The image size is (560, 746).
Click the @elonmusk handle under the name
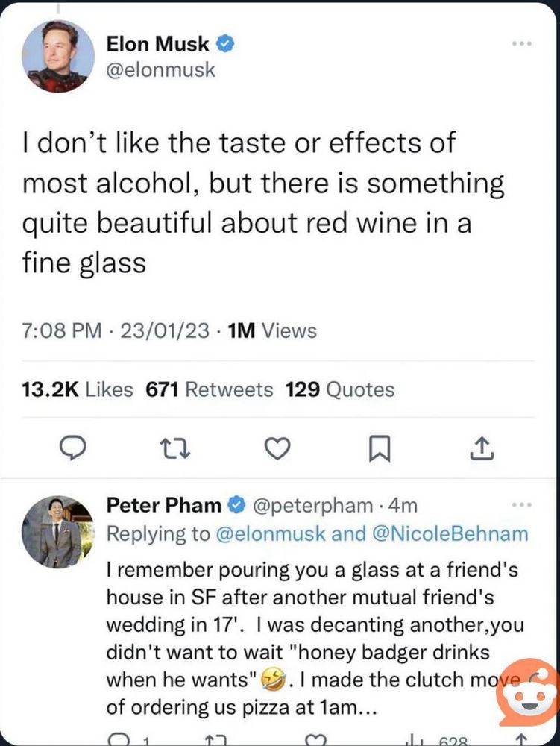point(160,69)
